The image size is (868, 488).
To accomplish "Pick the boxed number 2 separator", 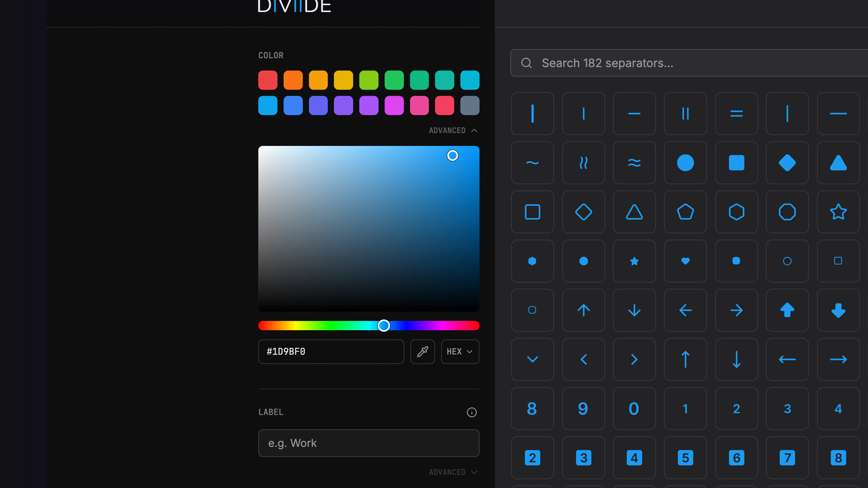I will (532, 458).
